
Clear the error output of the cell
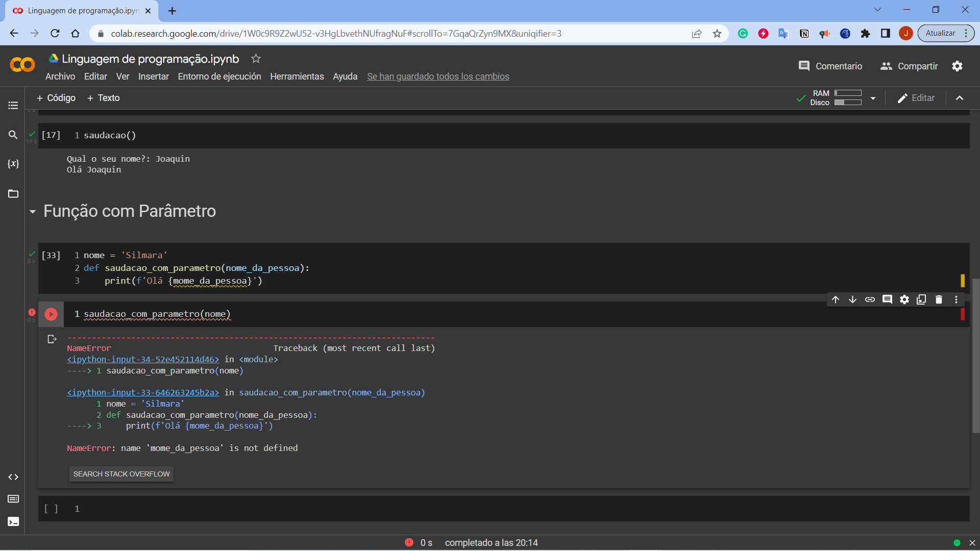pyautogui.click(x=52, y=339)
